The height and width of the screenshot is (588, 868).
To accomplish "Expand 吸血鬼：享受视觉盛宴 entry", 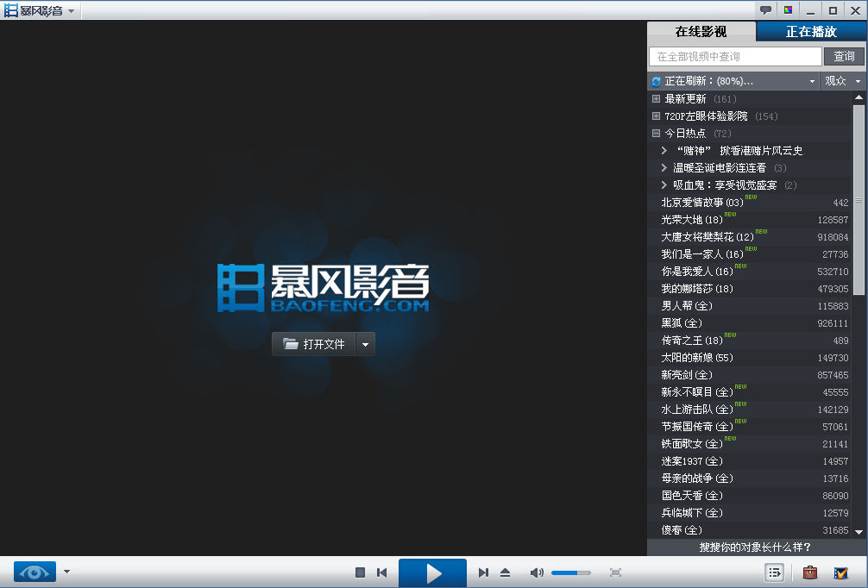I will click(x=664, y=185).
